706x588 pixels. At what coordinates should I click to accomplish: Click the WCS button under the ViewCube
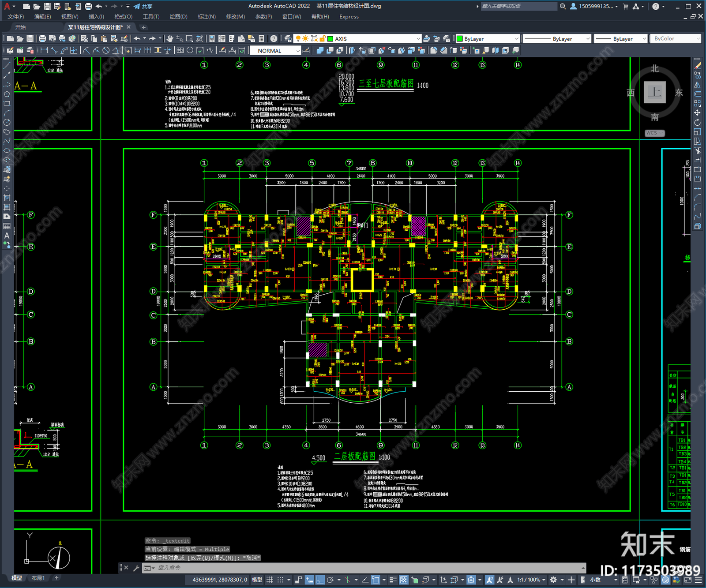(x=655, y=133)
